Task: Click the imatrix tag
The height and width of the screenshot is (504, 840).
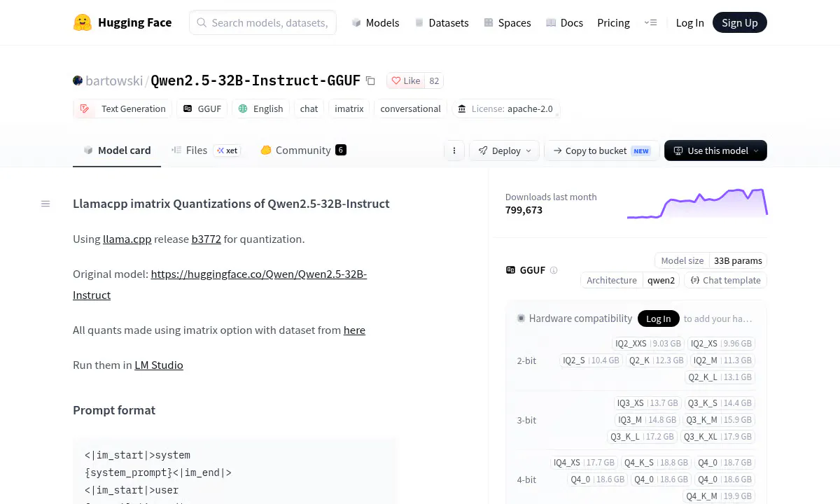Action: tap(349, 108)
